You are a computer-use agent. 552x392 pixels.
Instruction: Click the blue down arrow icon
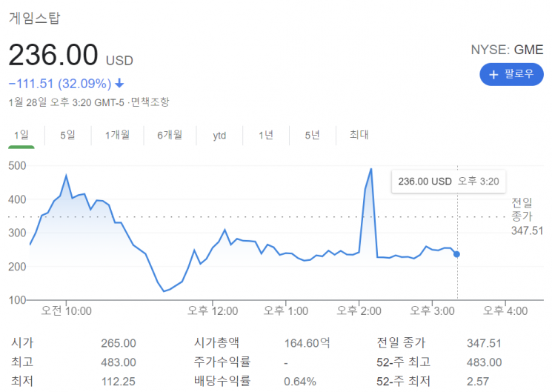tap(119, 84)
